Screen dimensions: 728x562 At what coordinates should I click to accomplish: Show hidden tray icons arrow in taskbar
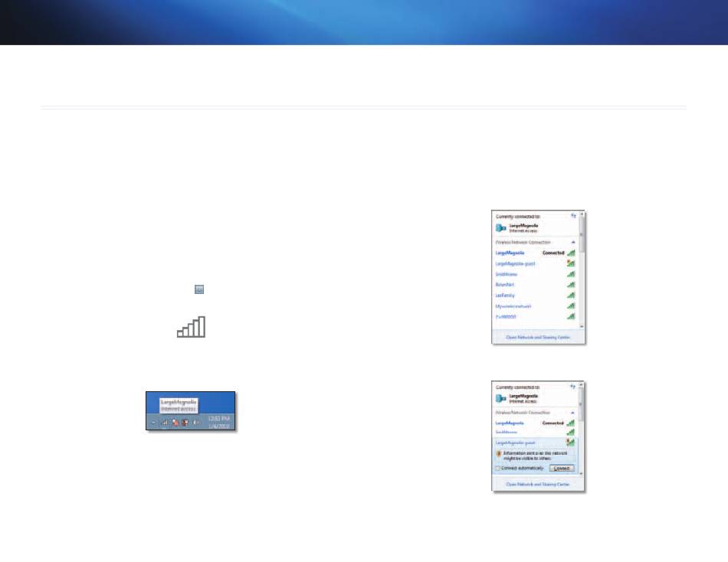coord(152,423)
